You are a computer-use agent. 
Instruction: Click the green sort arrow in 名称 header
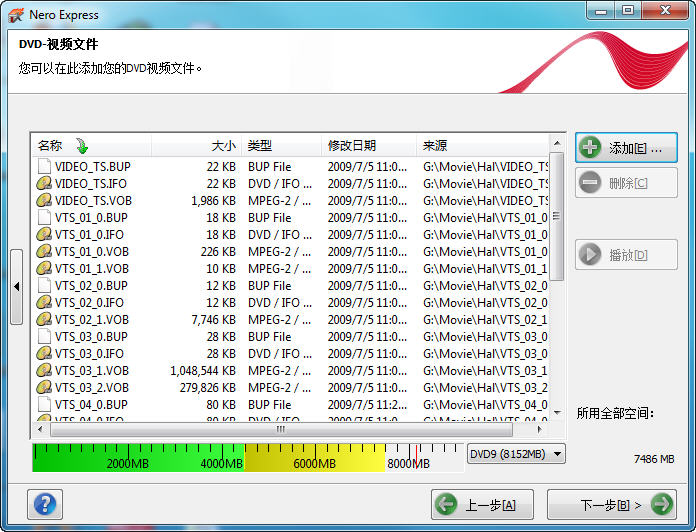click(x=82, y=146)
